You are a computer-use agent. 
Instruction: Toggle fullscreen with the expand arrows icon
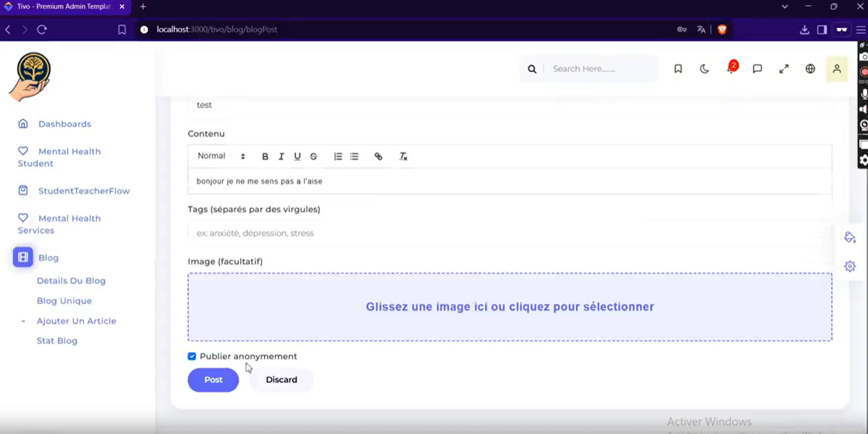[x=784, y=69]
